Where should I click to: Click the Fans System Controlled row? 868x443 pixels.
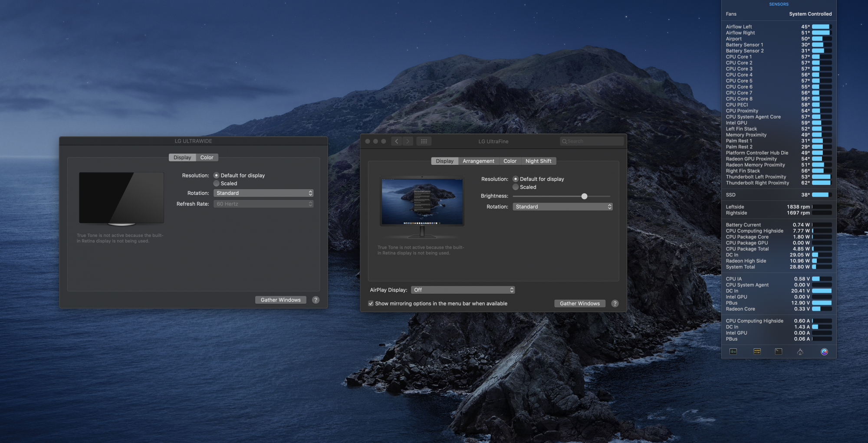(779, 14)
